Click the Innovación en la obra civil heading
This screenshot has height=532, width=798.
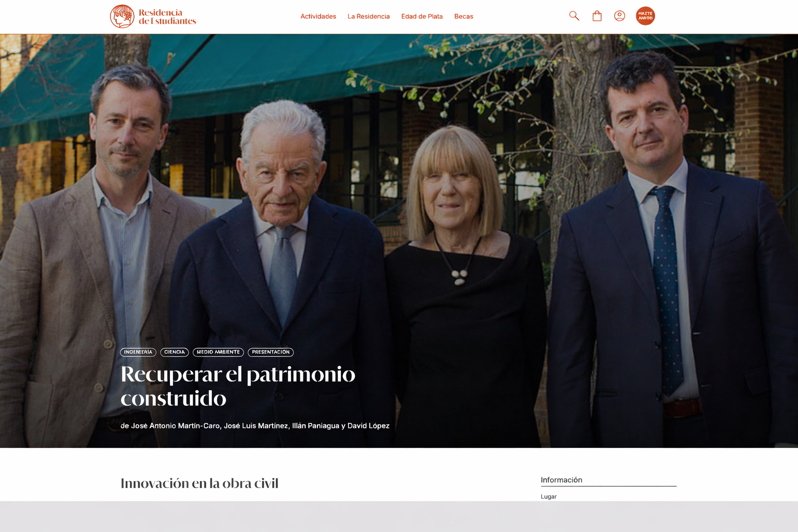199,483
